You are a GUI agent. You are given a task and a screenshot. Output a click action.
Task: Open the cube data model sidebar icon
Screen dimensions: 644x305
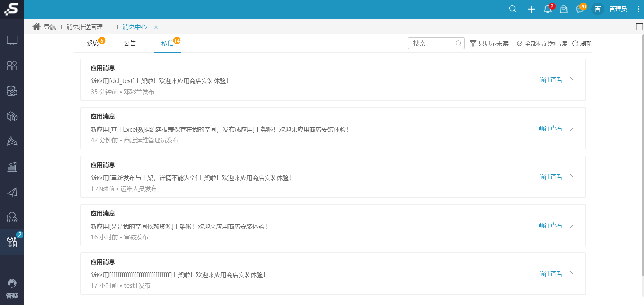pos(12,116)
